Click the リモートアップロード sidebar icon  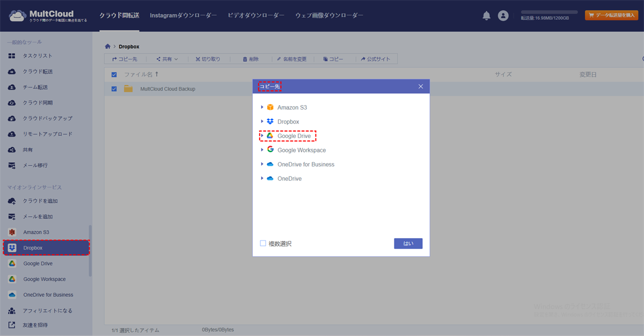coord(12,134)
